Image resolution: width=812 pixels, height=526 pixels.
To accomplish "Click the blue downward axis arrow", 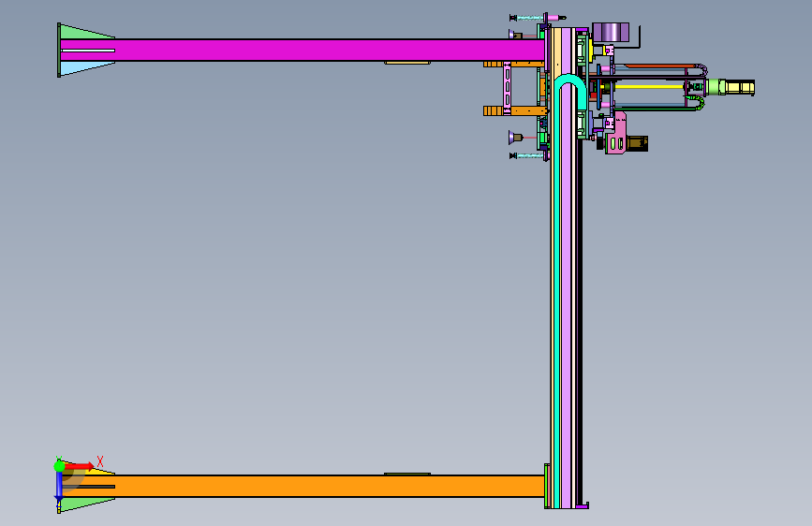I will [x=59, y=488].
